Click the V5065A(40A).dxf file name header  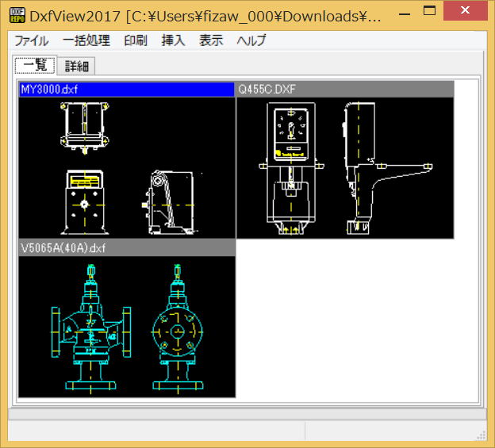coord(127,248)
